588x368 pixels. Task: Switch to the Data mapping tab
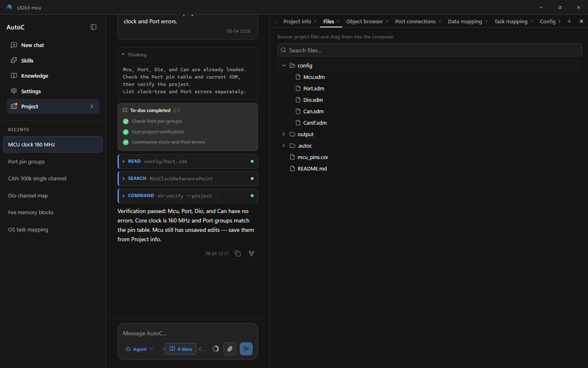point(465,21)
